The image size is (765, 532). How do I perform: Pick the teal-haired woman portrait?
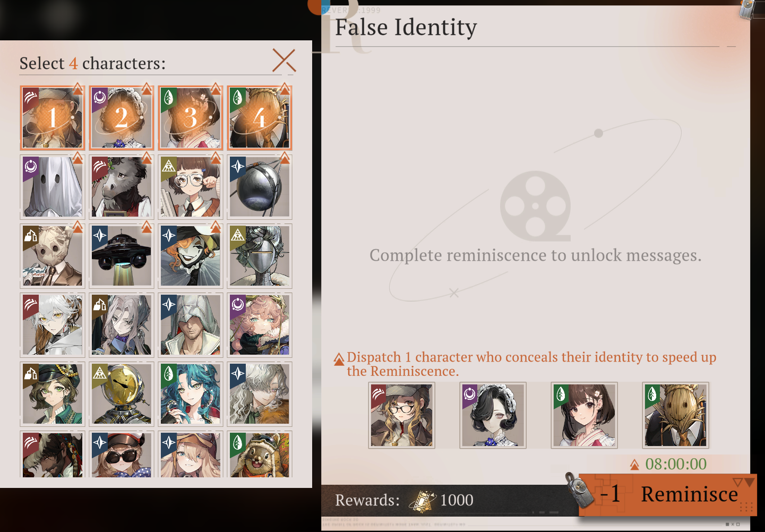(191, 394)
